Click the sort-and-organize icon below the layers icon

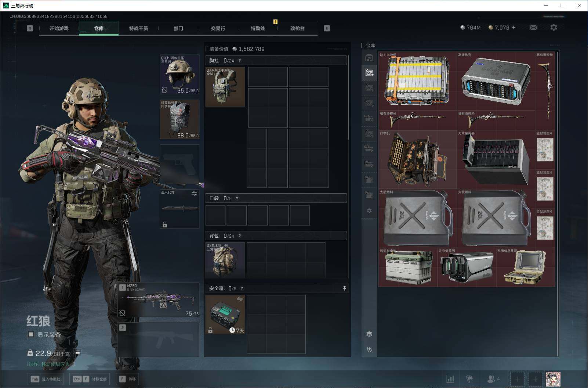point(369,349)
